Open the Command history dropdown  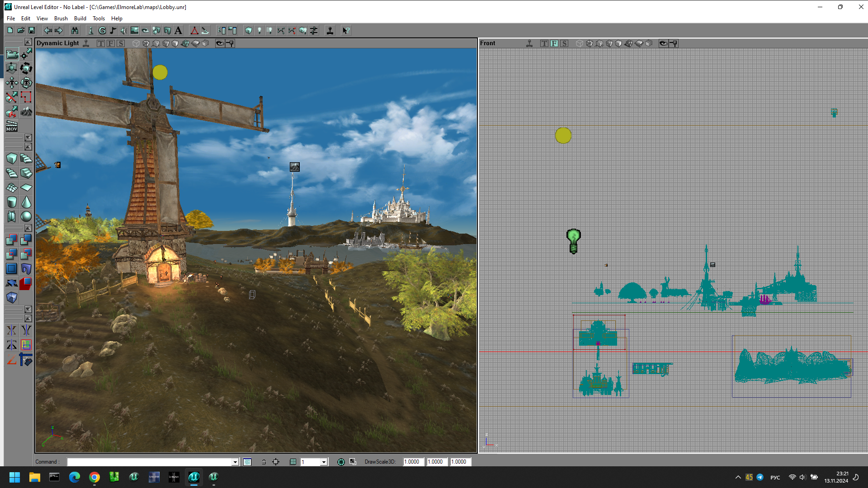point(235,462)
